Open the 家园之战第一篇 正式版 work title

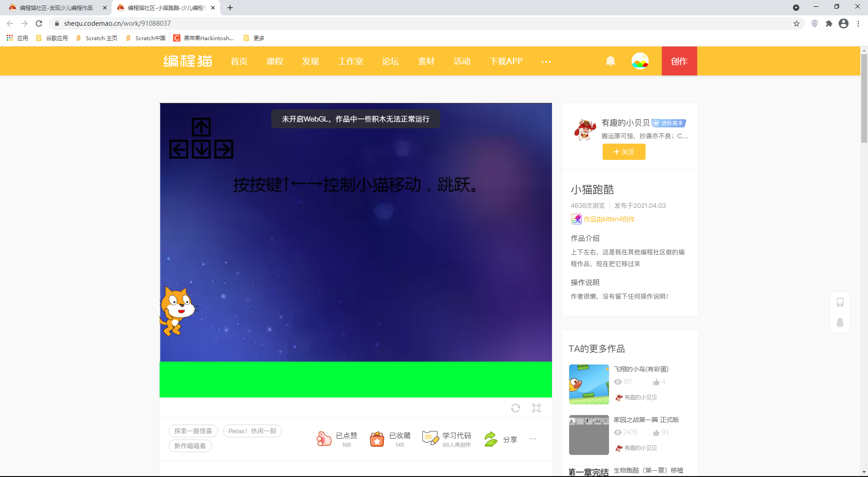646,420
